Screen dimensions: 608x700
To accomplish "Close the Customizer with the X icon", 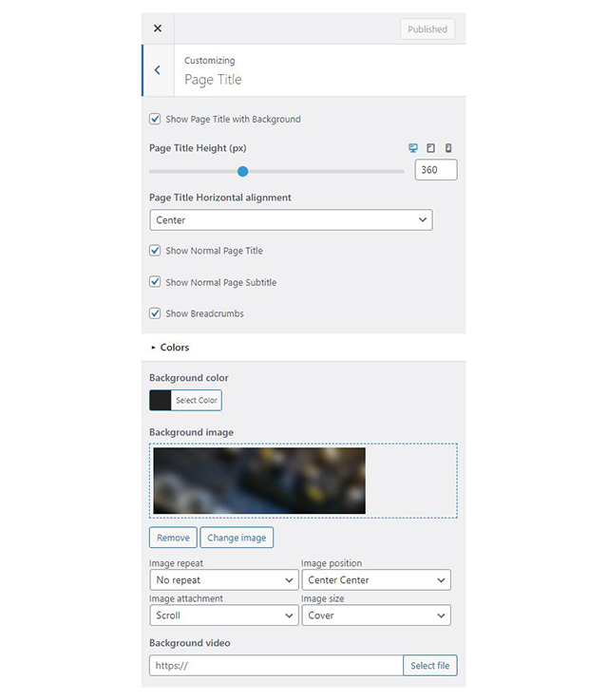I will tap(158, 28).
